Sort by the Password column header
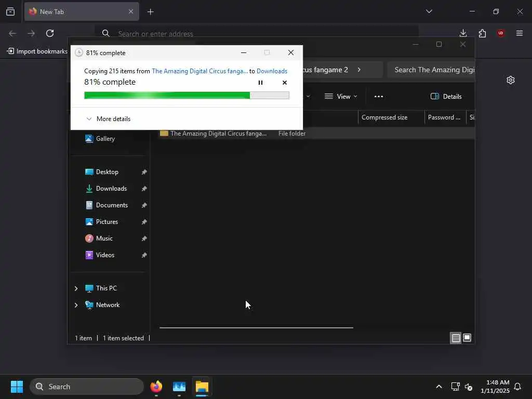Screen dimensions: 532x399 tap(445, 117)
